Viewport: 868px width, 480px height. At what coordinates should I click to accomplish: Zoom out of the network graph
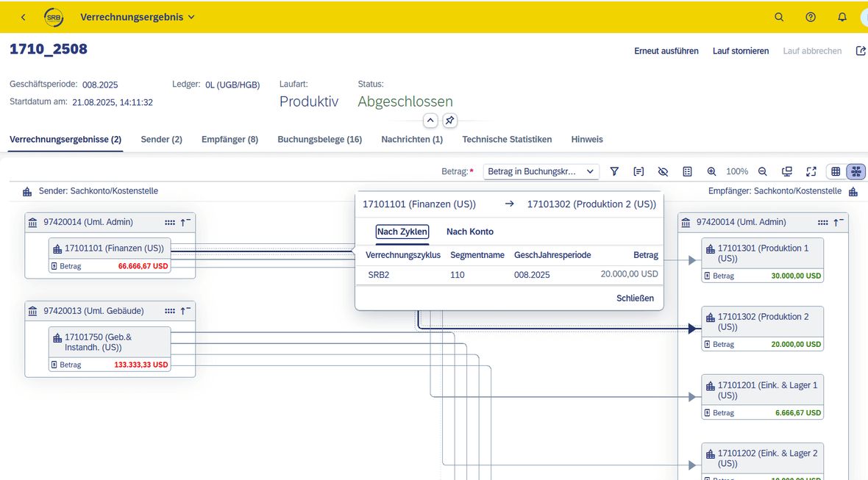pyautogui.click(x=762, y=171)
